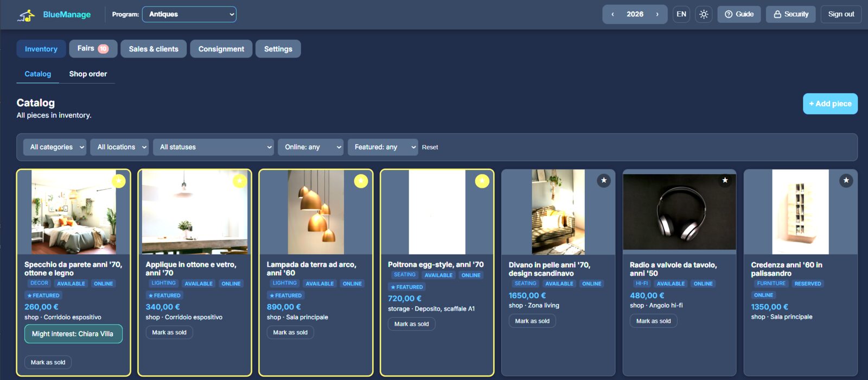This screenshot has height=380, width=868.
Task: Open the Settings tab
Action: (x=278, y=49)
